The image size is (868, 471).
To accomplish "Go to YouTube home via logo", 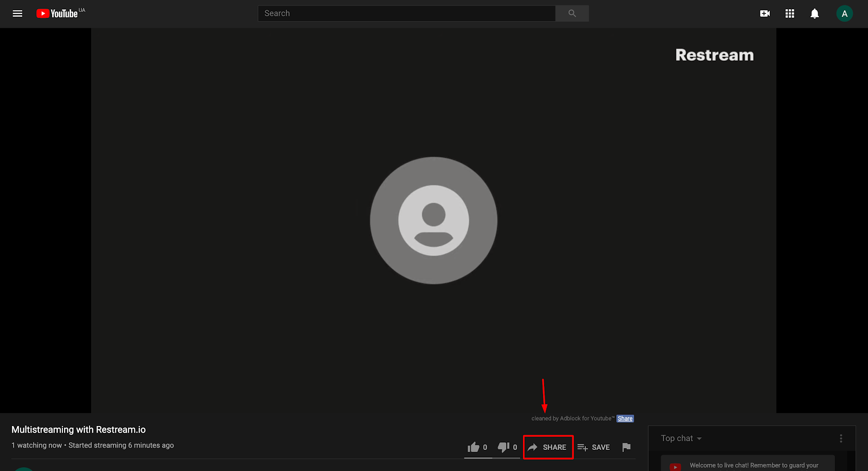I will coord(58,14).
